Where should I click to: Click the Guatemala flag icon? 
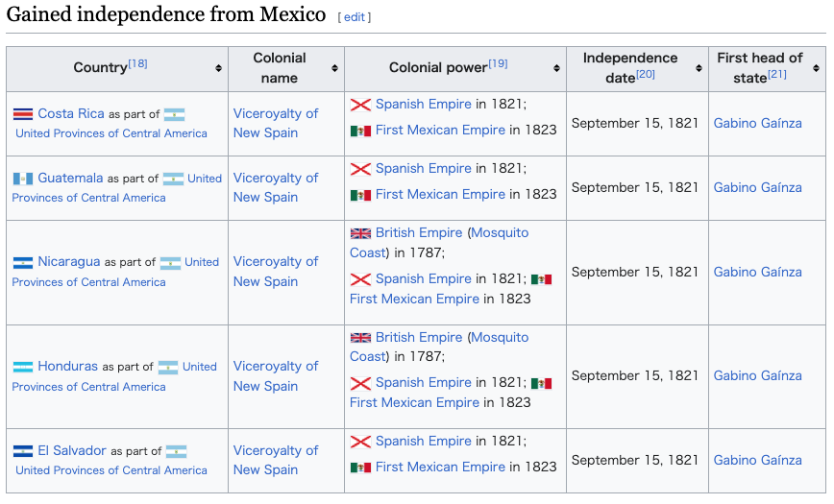point(23,179)
